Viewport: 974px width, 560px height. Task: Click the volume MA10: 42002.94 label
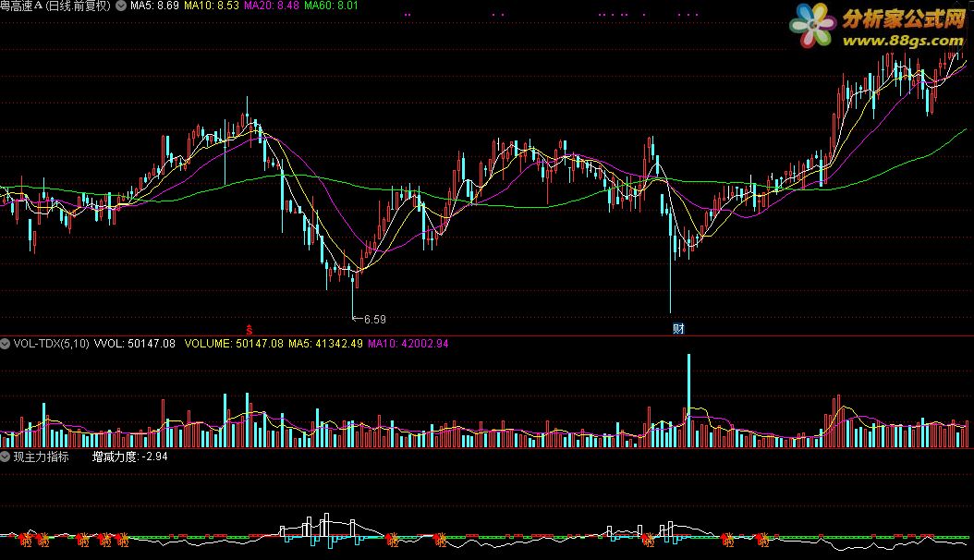pos(408,344)
